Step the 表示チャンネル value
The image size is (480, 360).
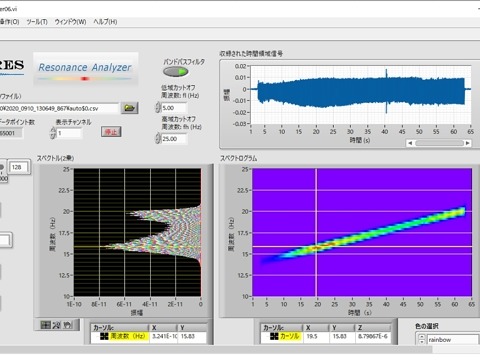(53, 133)
